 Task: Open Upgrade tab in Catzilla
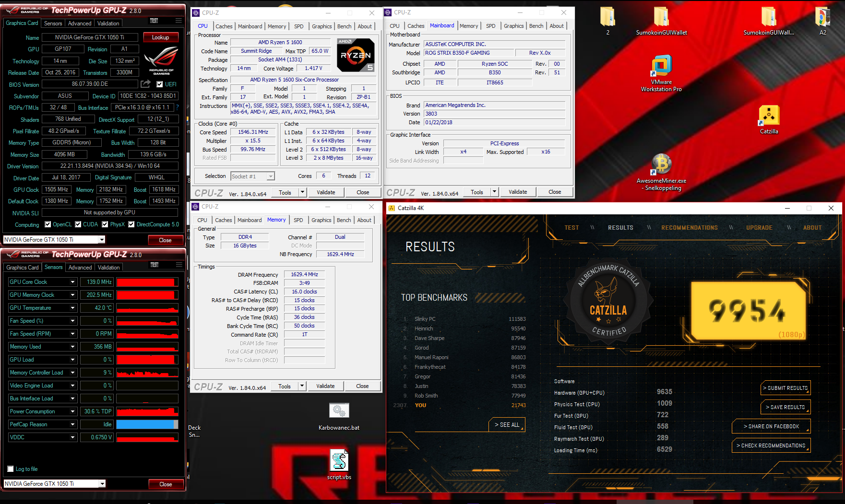coord(759,228)
